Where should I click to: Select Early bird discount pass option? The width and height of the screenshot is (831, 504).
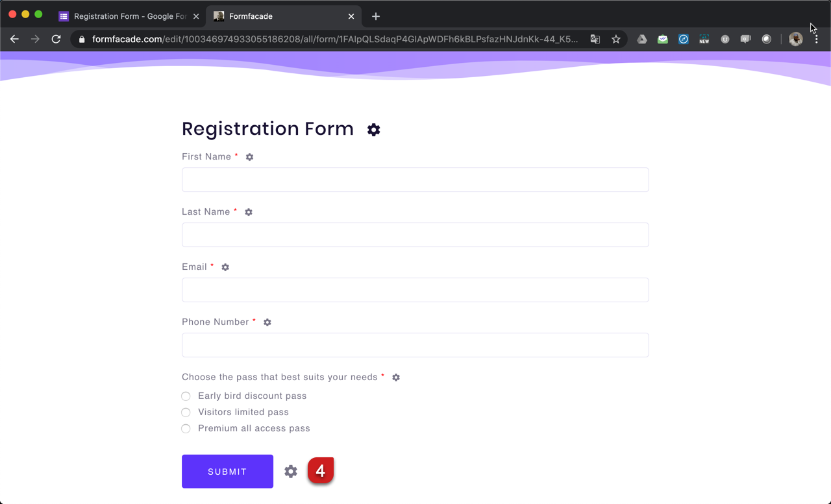(x=186, y=396)
